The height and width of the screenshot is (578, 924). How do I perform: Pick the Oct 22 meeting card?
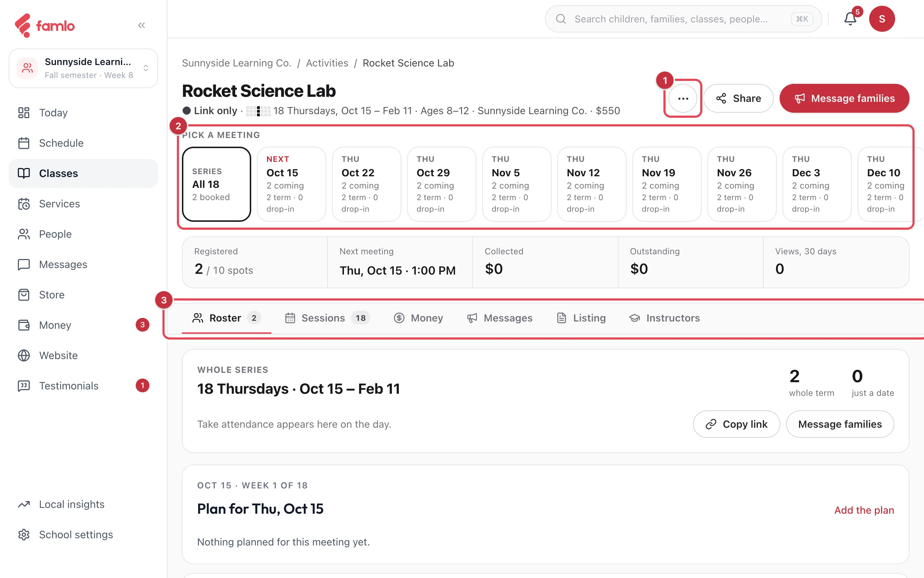tap(367, 184)
